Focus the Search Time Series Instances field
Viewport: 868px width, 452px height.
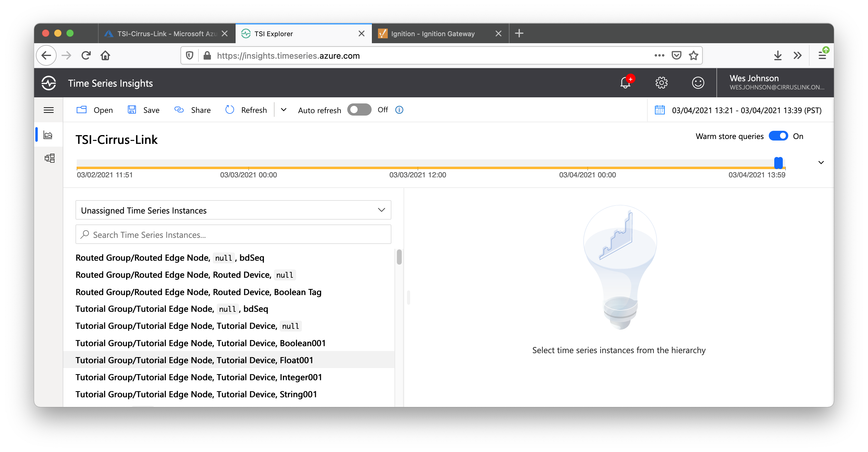pyautogui.click(x=233, y=235)
